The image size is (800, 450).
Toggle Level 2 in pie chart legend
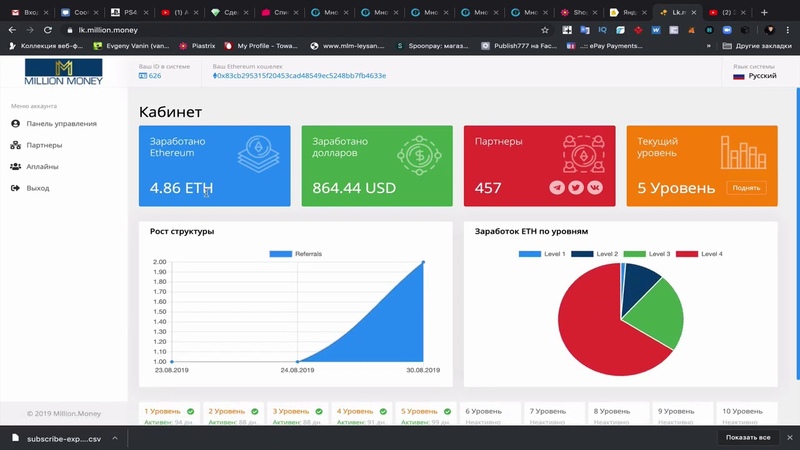pyautogui.click(x=594, y=254)
